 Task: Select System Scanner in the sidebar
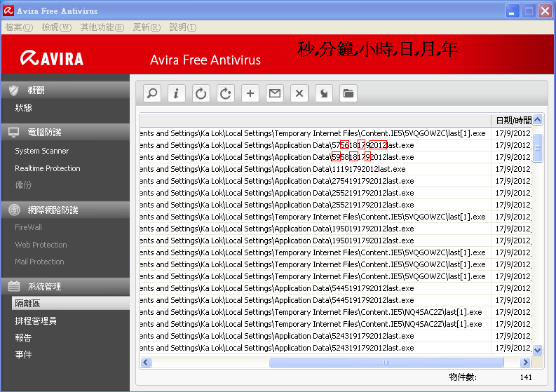coord(41,151)
